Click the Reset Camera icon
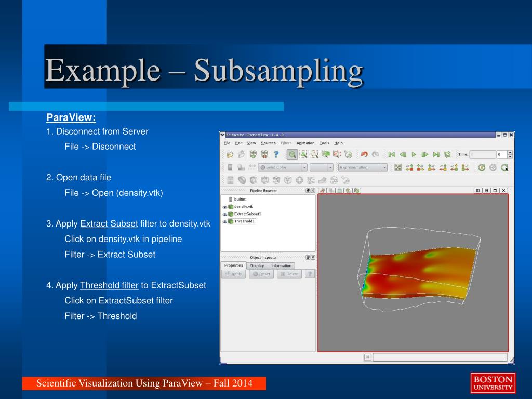 [x=398, y=167]
